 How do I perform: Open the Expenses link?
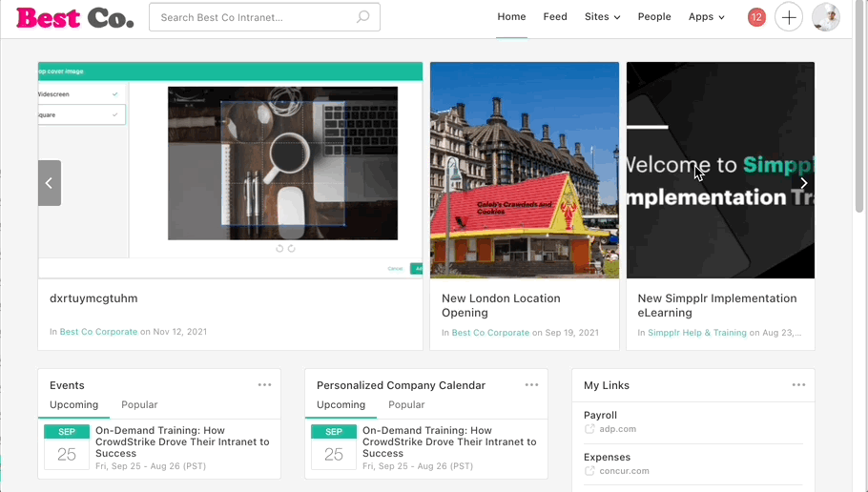(607, 457)
